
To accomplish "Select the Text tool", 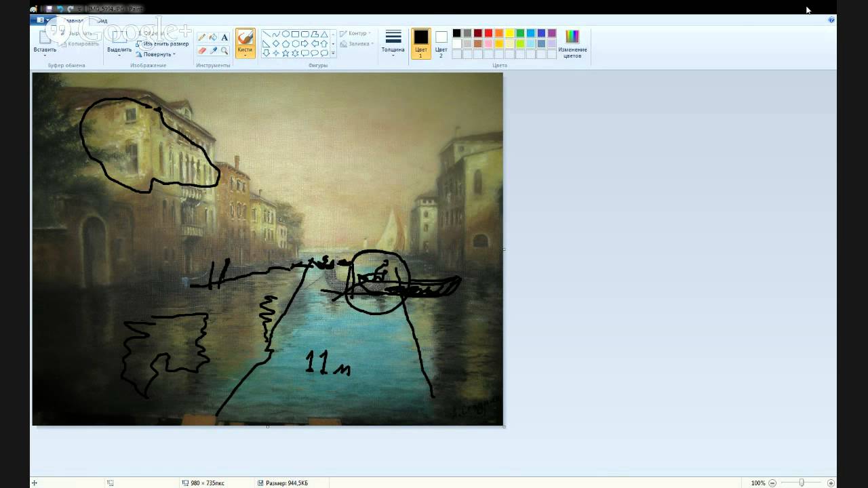I will (224, 37).
